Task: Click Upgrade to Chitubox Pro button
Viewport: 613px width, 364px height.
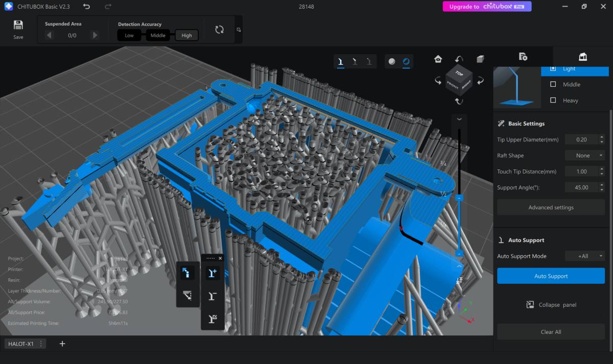Action: pyautogui.click(x=487, y=7)
